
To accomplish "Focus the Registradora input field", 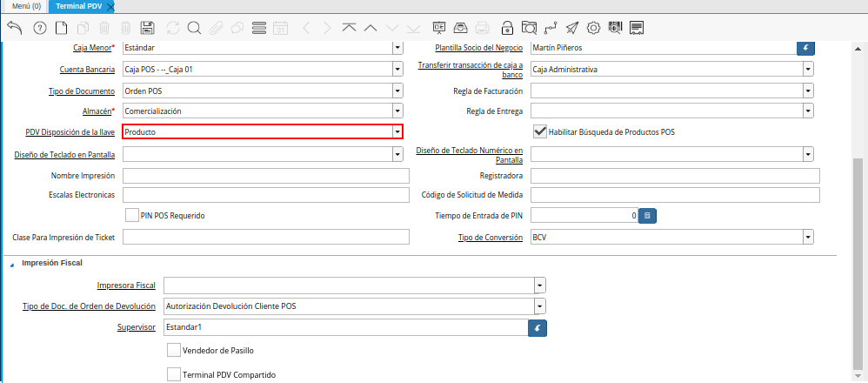I will (675, 176).
